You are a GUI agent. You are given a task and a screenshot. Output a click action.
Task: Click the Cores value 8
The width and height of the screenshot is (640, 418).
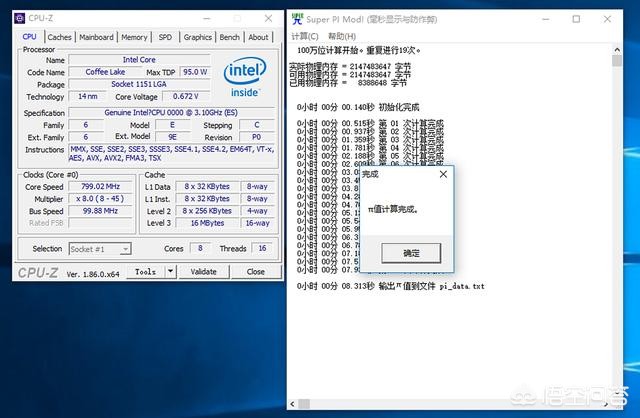tap(200, 248)
